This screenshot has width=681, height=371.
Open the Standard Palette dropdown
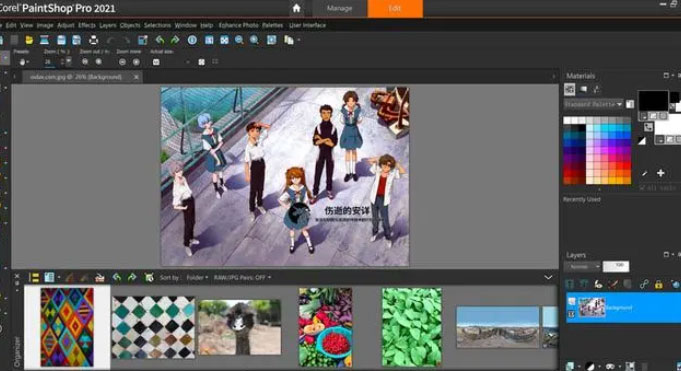(593, 104)
